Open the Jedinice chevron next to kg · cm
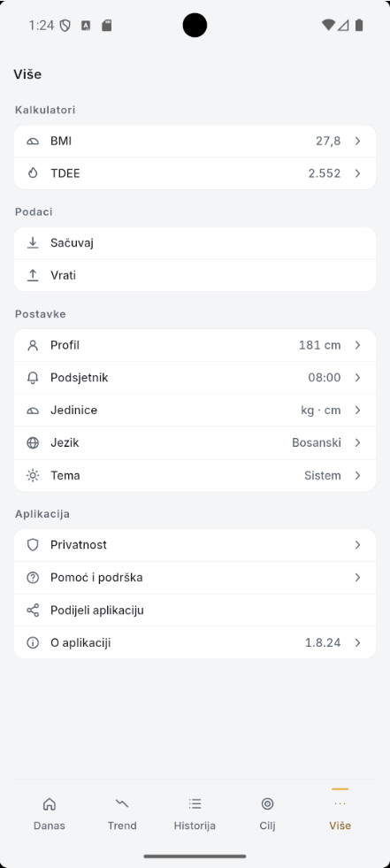This screenshot has width=390, height=868. [358, 411]
